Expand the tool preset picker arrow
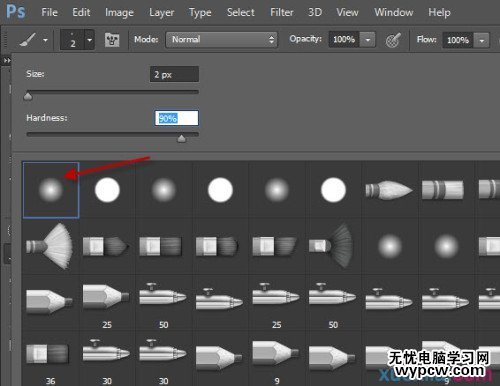Viewport: 500px width, 386px height. point(45,40)
